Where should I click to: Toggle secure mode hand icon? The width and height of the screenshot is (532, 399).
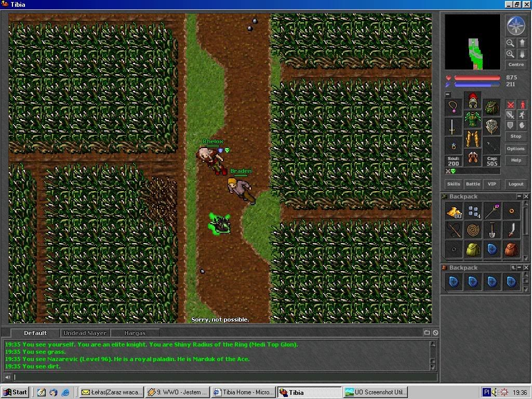522,125
